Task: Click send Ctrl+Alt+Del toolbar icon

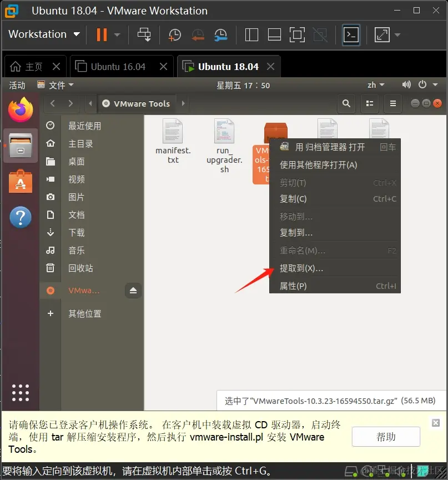Action: click(144, 34)
